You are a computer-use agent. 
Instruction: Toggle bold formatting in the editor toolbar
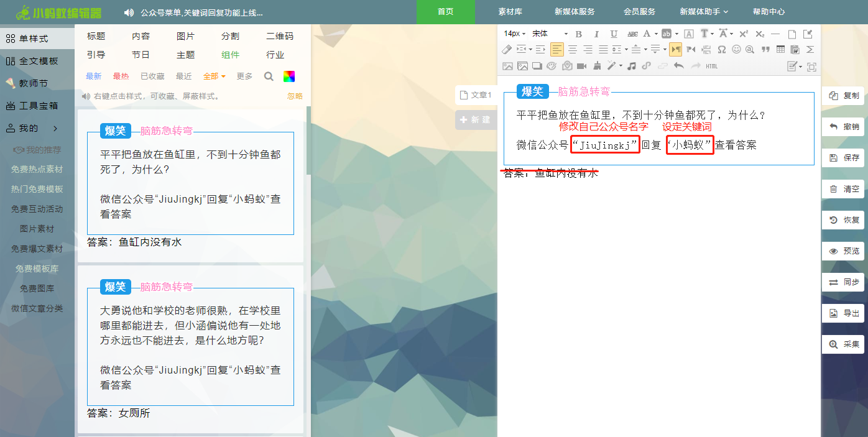click(578, 34)
